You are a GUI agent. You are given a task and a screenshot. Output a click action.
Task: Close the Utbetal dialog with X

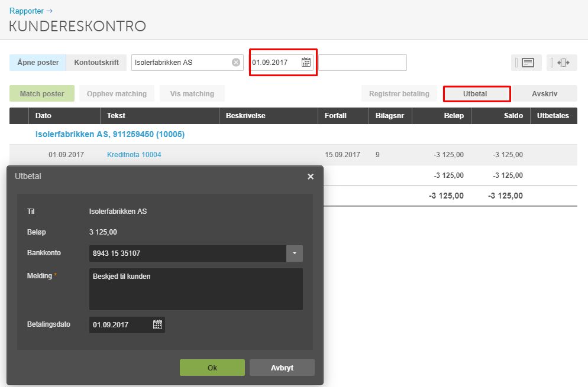311,177
